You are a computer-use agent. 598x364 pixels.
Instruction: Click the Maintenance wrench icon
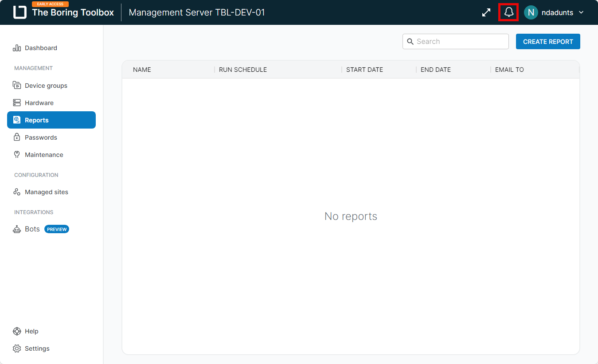(17, 155)
